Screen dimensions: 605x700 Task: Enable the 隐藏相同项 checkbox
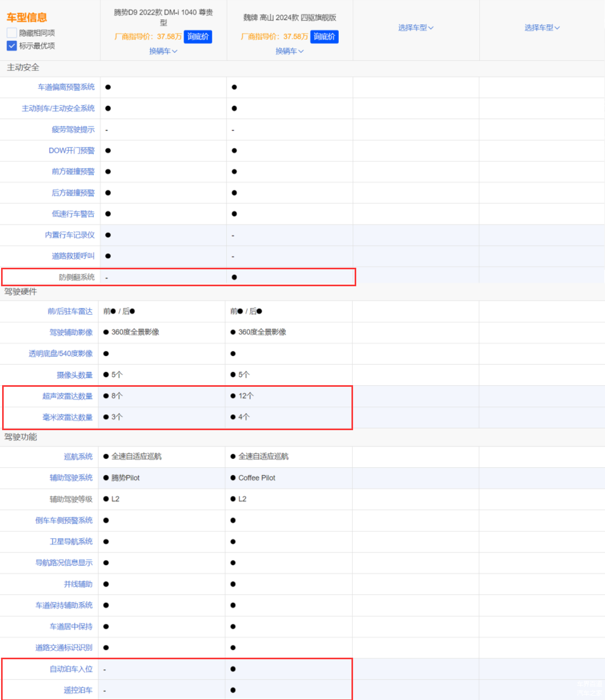12,33
